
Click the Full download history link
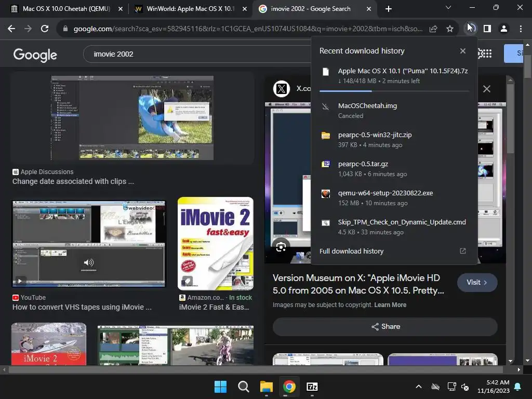point(352,251)
